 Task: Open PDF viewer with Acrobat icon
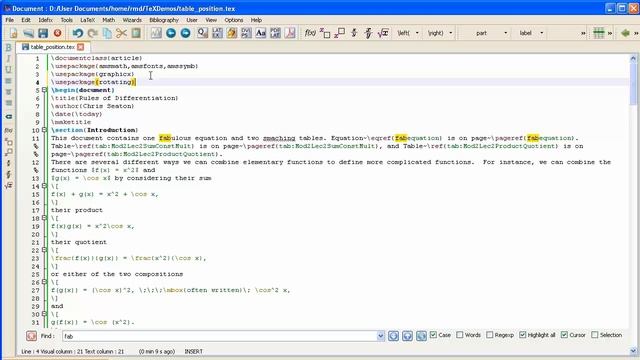[290, 33]
